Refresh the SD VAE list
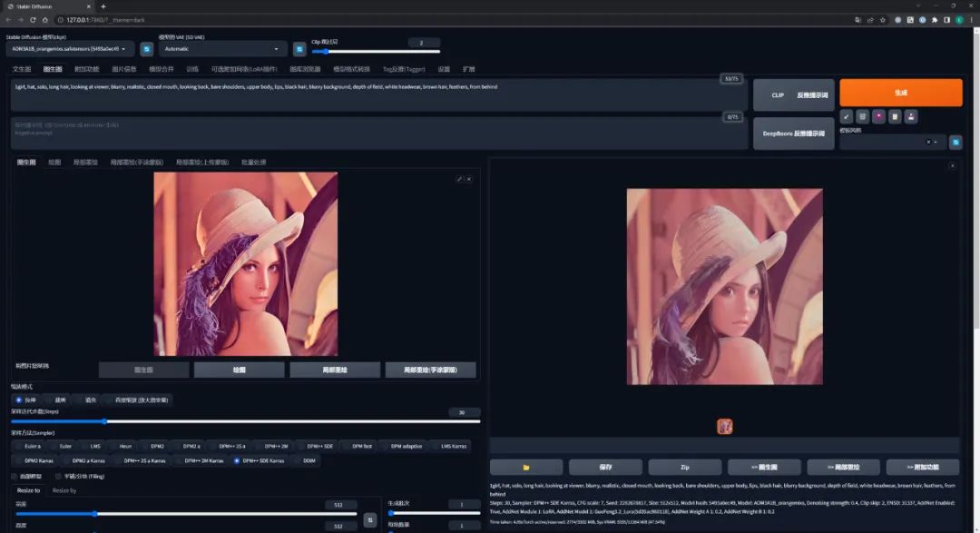Image resolution: width=980 pixels, height=533 pixels. (299, 49)
